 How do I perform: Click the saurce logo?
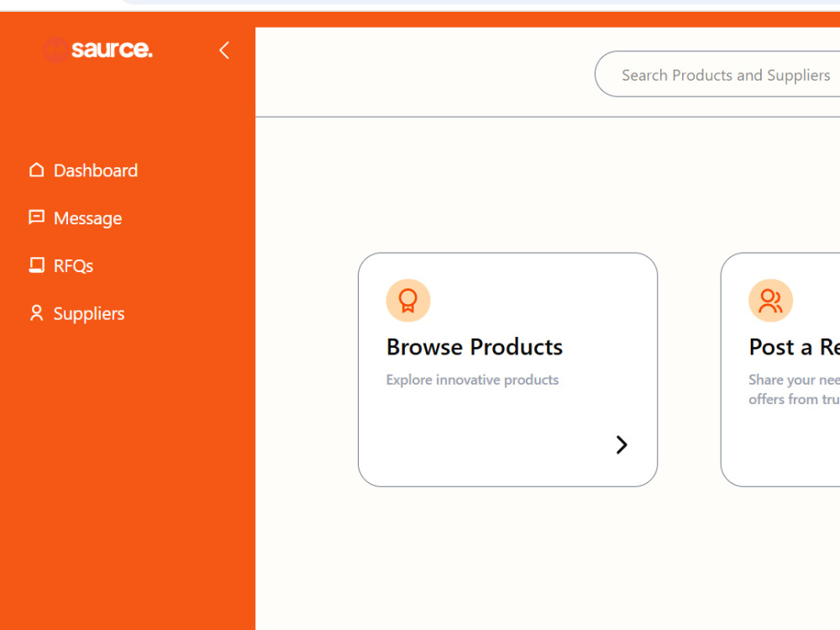click(x=97, y=50)
